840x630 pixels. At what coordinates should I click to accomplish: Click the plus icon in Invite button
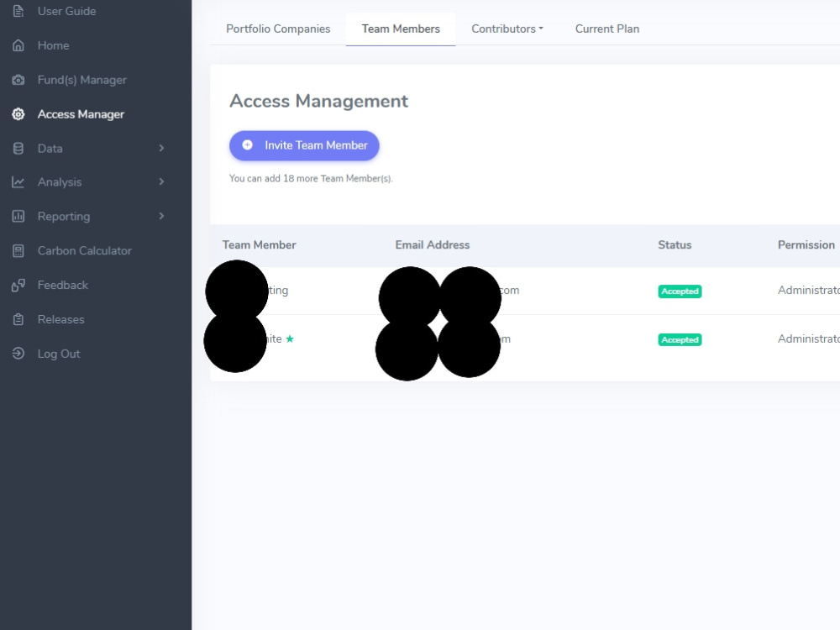(248, 145)
